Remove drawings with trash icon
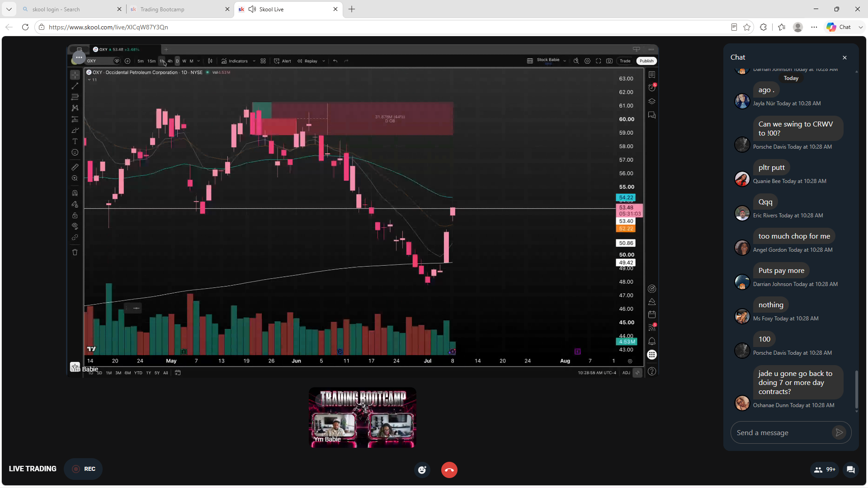The image size is (868, 488). (x=75, y=252)
